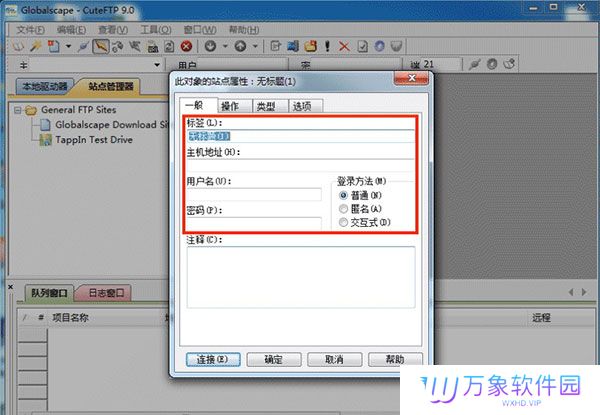
Task: Click the red X delete icon
Action: [344, 47]
